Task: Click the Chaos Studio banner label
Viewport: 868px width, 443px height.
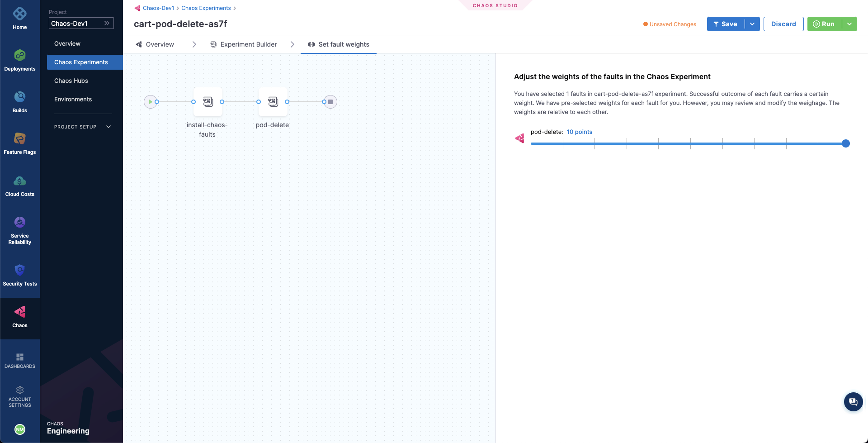Action: pos(495,5)
